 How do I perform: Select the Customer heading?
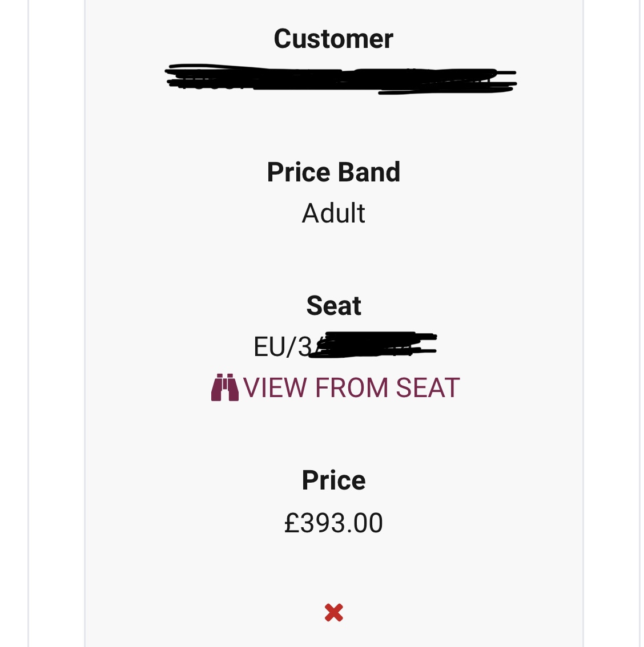coord(333,39)
